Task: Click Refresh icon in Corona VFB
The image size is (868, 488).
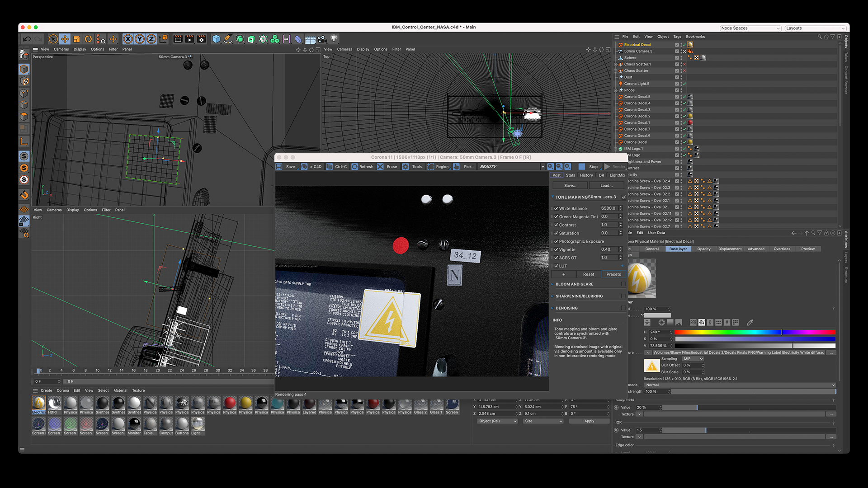Action: pyautogui.click(x=355, y=167)
